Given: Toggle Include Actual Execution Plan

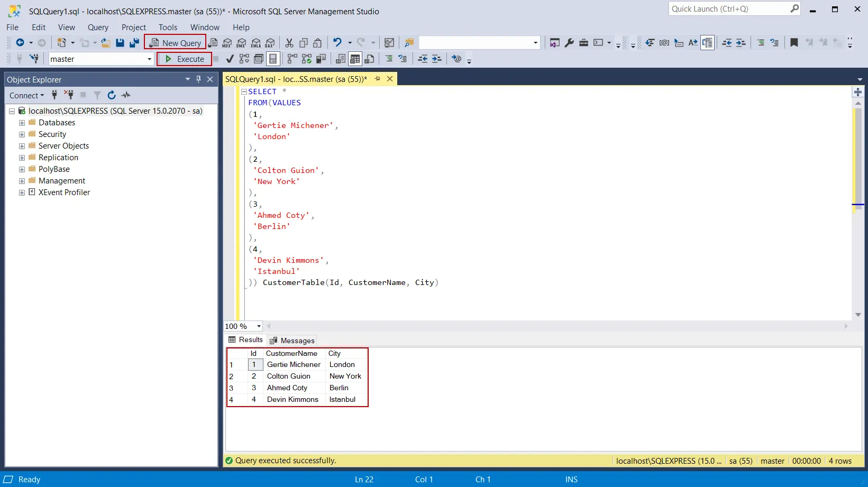Looking at the screenshot, I should point(292,59).
